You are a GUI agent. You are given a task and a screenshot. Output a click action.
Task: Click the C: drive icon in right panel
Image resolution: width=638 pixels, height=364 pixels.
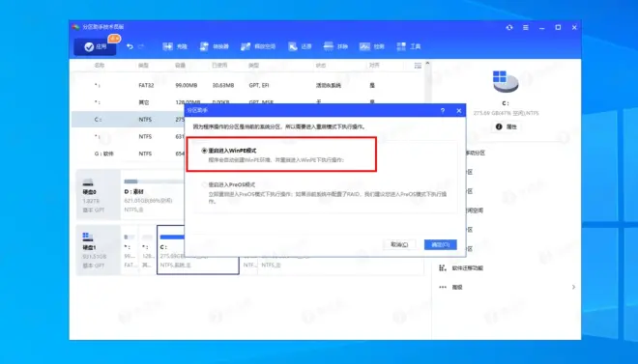point(505,81)
